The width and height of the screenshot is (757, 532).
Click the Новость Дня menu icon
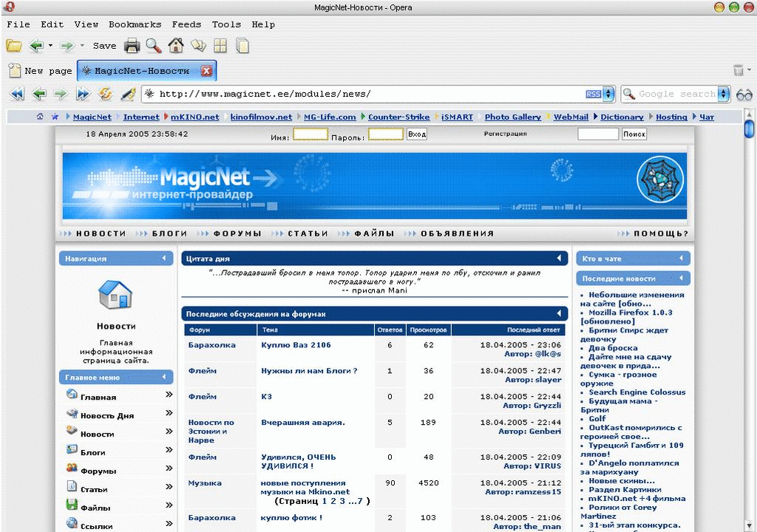click(x=72, y=413)
